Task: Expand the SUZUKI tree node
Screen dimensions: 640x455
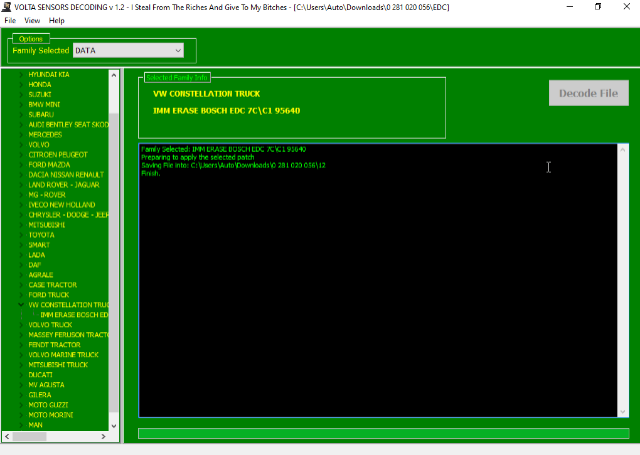Action: (x=21, y=95)
